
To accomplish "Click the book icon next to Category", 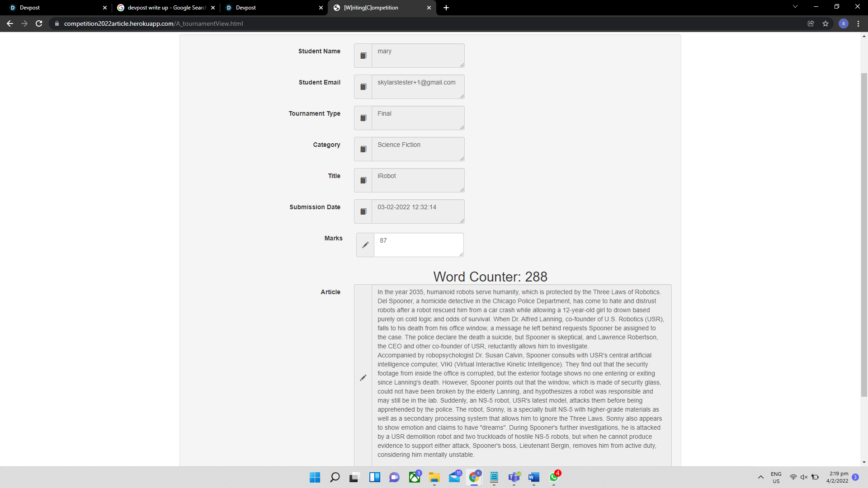I will click(363, 149).
